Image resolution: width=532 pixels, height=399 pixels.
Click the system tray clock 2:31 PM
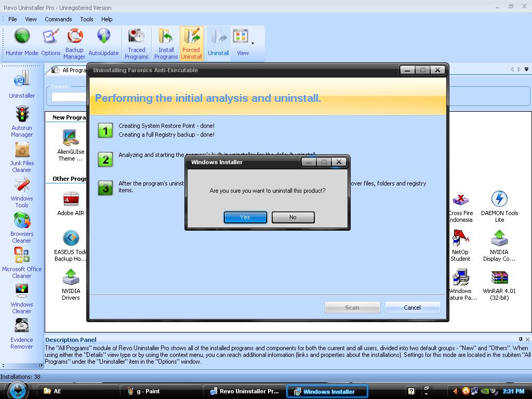tap(513, 391)
